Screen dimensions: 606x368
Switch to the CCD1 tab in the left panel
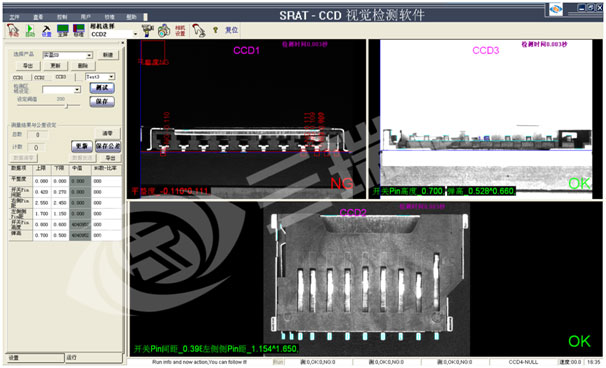point(18,77)
